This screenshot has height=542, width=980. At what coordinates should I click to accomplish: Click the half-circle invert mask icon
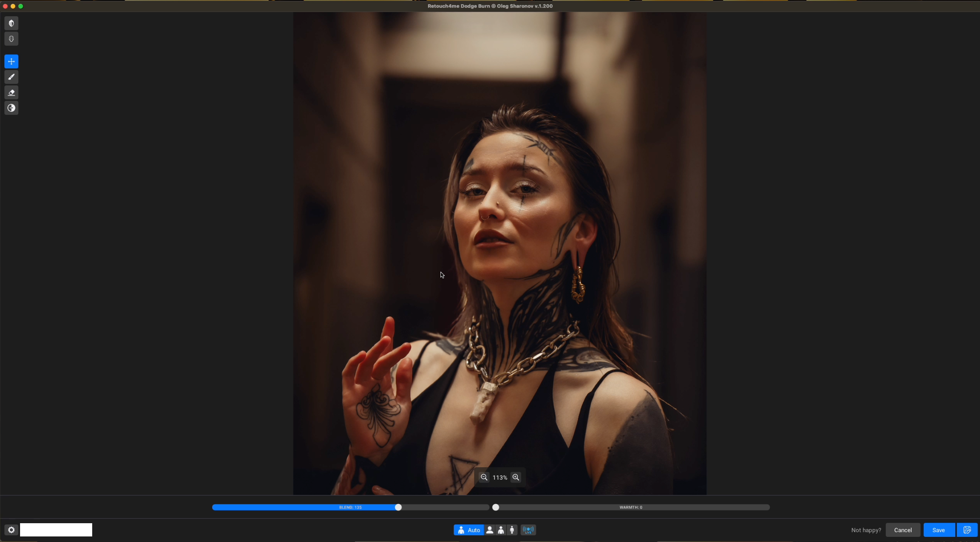pos(12,108)
